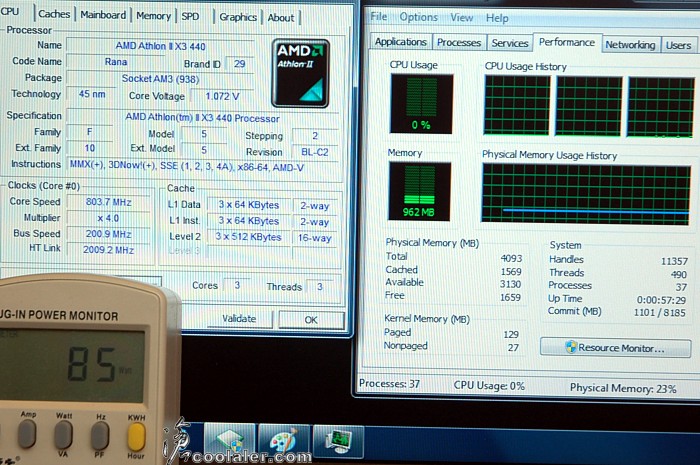Click the first CPU Usage History graph
The height and width of the screenshot is (465, 700).
coord(517,105)
